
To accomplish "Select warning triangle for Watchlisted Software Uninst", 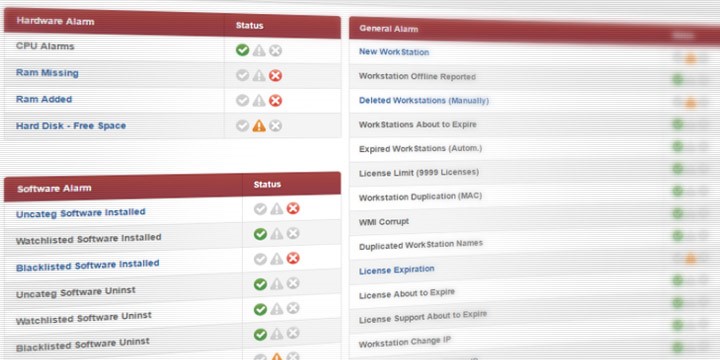I will [x=276, y=309].
